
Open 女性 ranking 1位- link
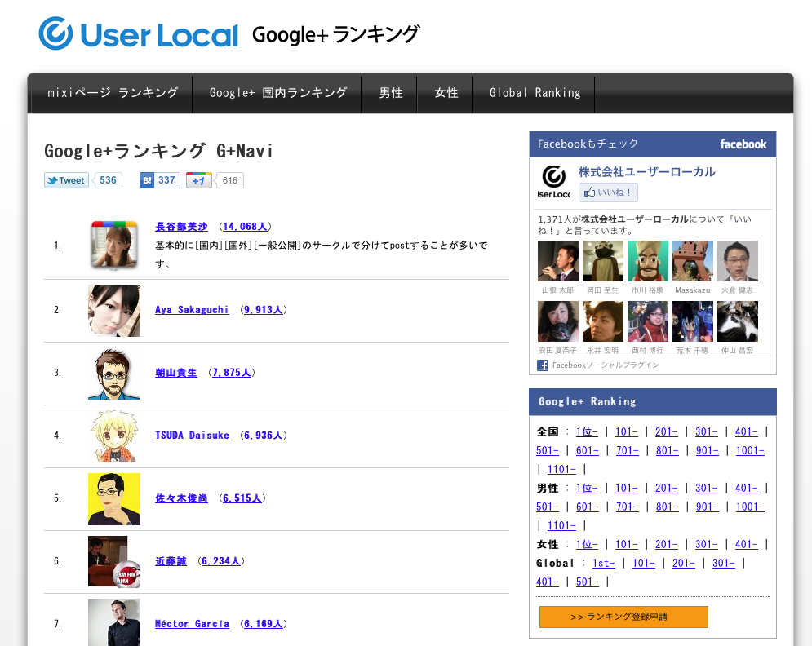coord(587,545)
